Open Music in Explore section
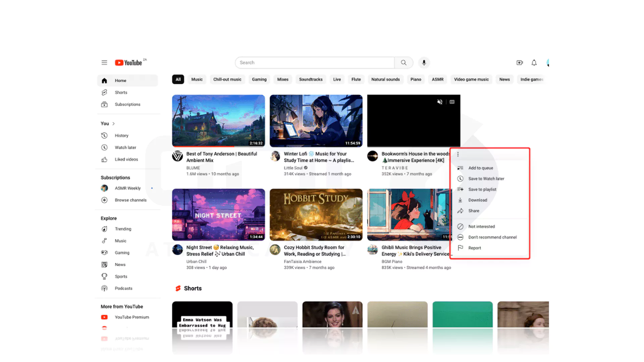 point(127,241)
